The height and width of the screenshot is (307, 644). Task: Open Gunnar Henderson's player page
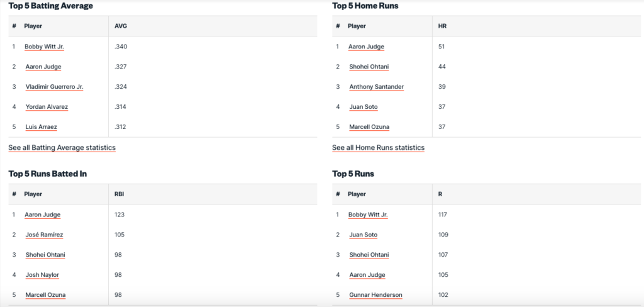pos(376,295)
